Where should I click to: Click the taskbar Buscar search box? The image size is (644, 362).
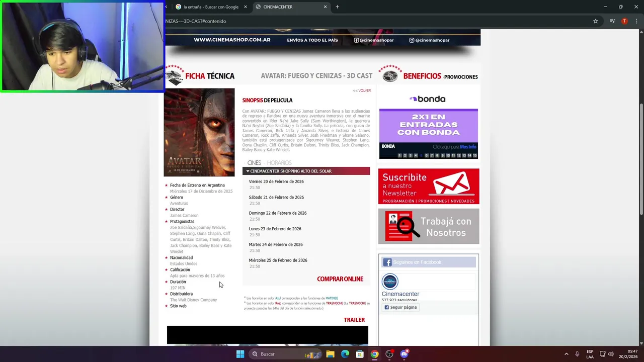[x=286, y=354]
